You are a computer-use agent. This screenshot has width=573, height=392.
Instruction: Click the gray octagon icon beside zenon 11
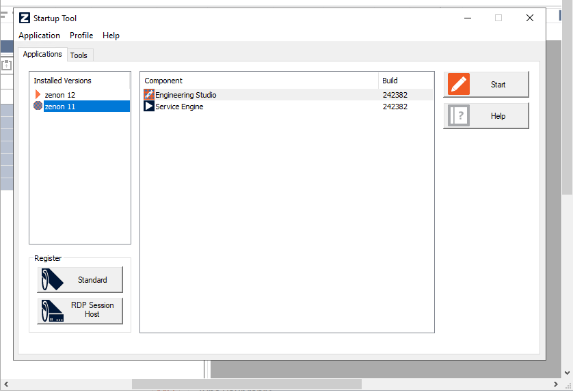[38, 106]
